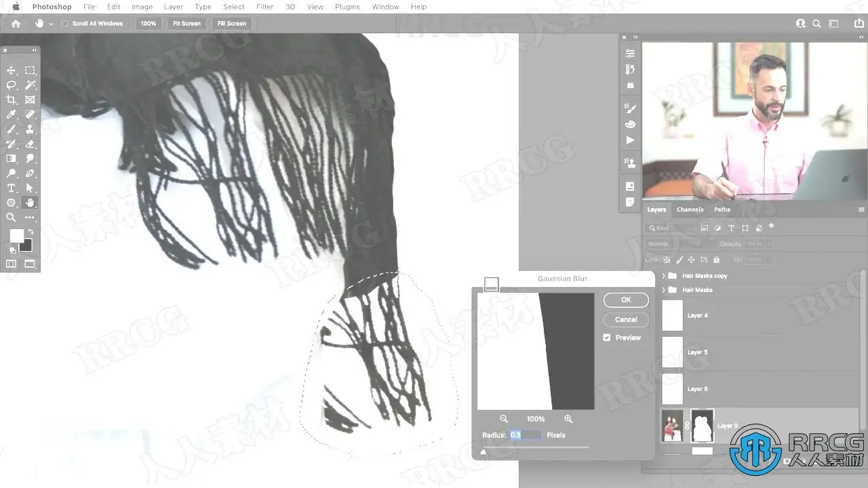Select the Path Selection tool

point(30,188)
